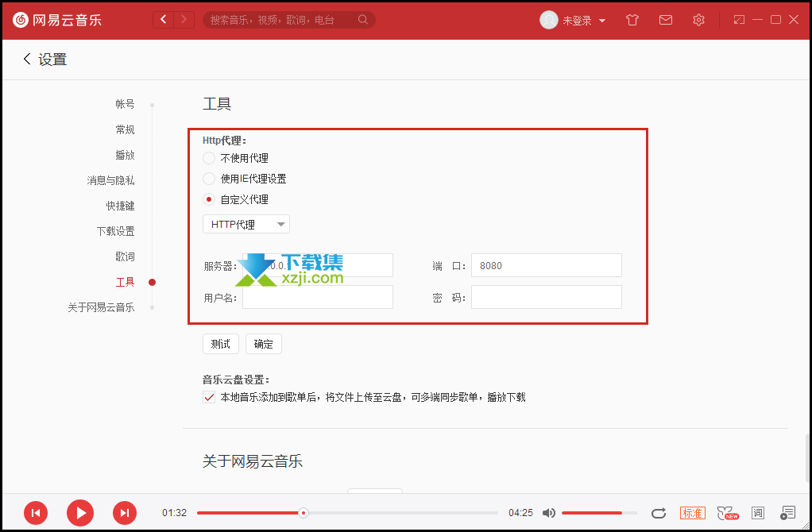
Task: Click the search magnifier icon
Action: [363, 20]
